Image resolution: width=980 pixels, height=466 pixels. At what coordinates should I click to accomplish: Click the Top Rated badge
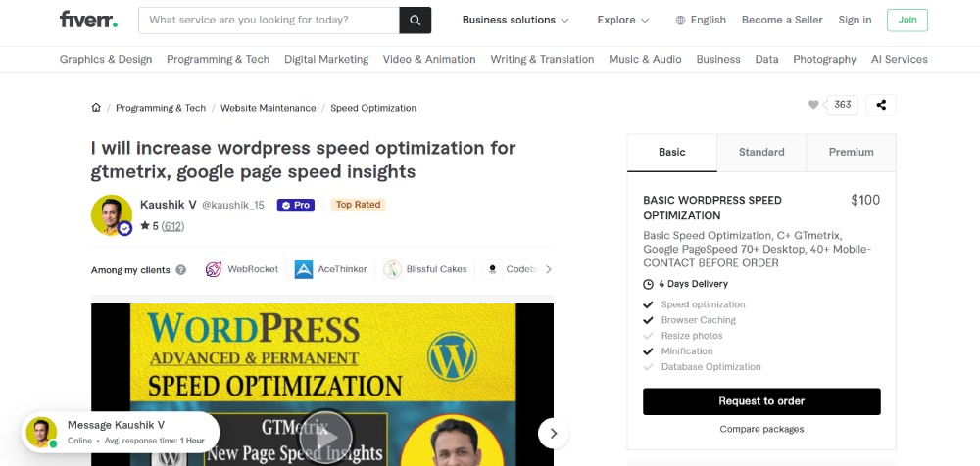point(358,205)
